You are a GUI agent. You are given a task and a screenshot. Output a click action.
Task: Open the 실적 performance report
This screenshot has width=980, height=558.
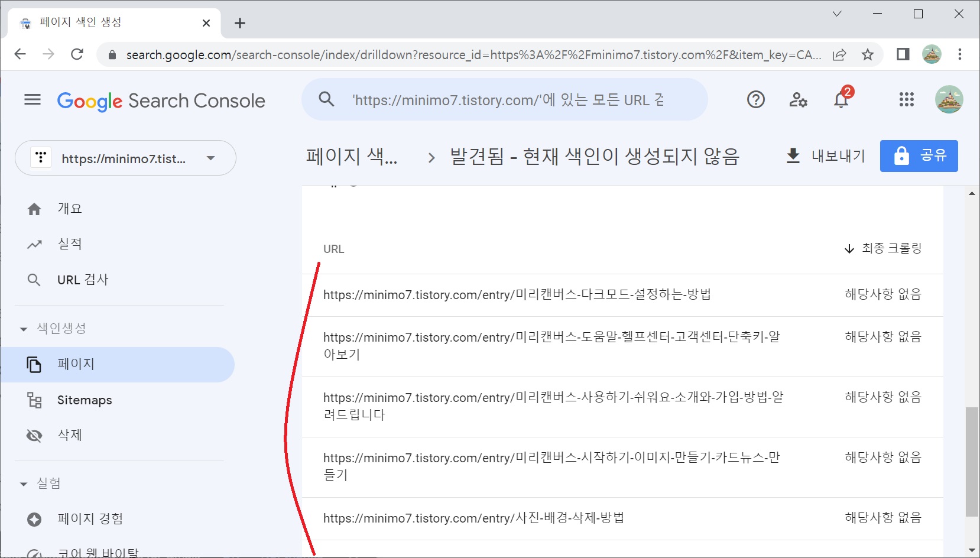70,244
